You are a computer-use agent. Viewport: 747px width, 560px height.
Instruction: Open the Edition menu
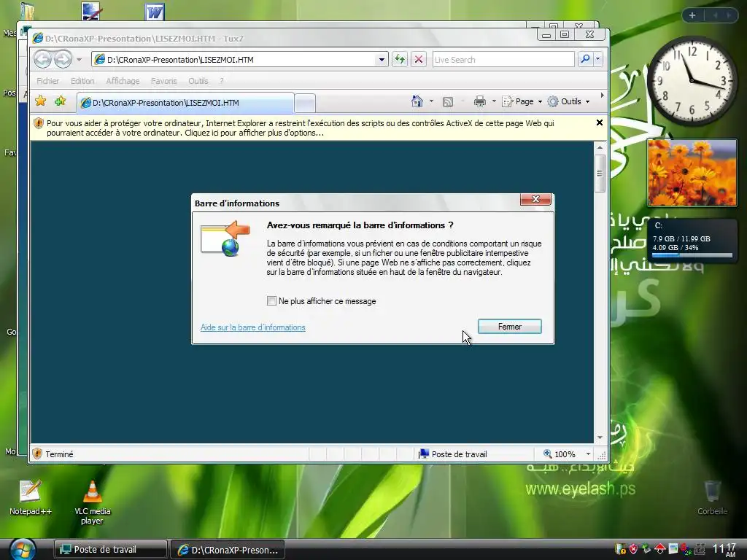[x=82, y=81]
